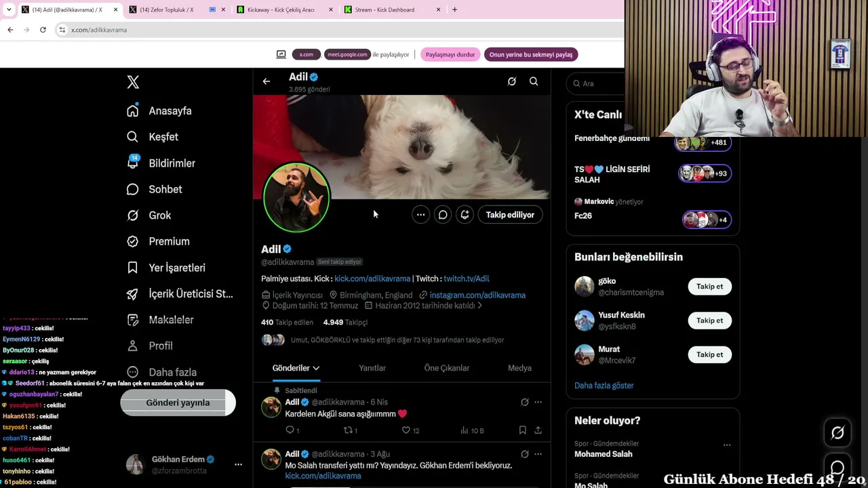Toggle post notifications for Adil
Viewport: 868px width, 488px height.
point(465,215)
